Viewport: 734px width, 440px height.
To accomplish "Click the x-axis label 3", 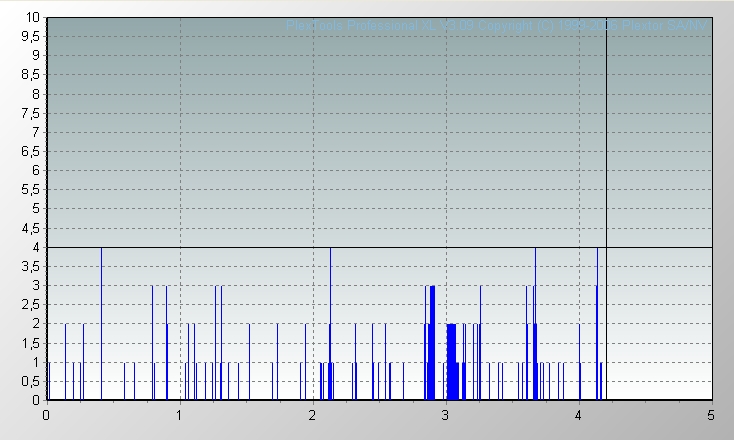I will coord(445,414).
